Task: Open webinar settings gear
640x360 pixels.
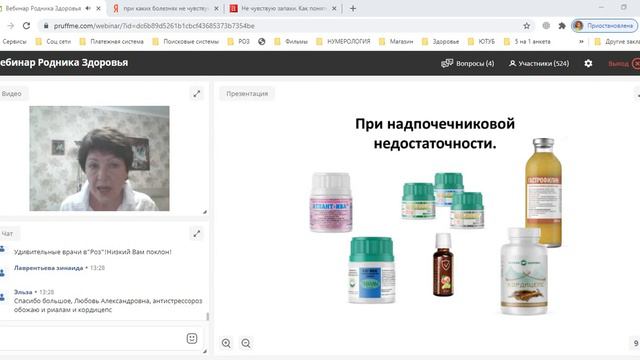Action: coord(588,63)
